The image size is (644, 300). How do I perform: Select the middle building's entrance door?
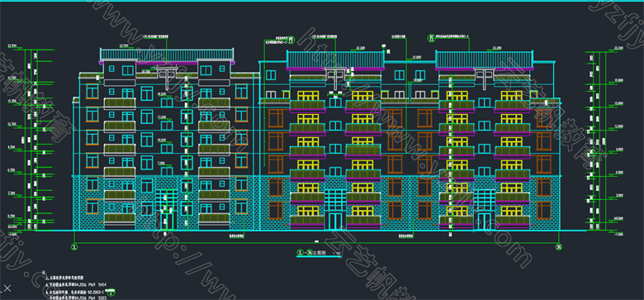click(x=335, y=221)
